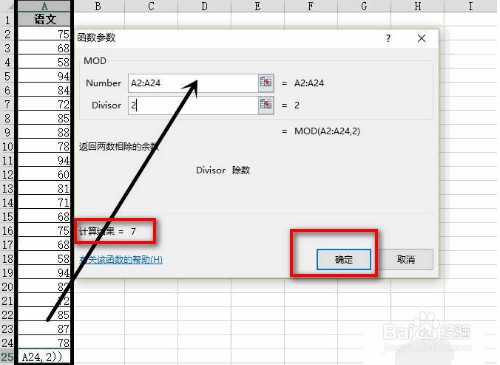Screen dimensions: 500x365
Task: Select row 20 header
Action: (7, 287)
